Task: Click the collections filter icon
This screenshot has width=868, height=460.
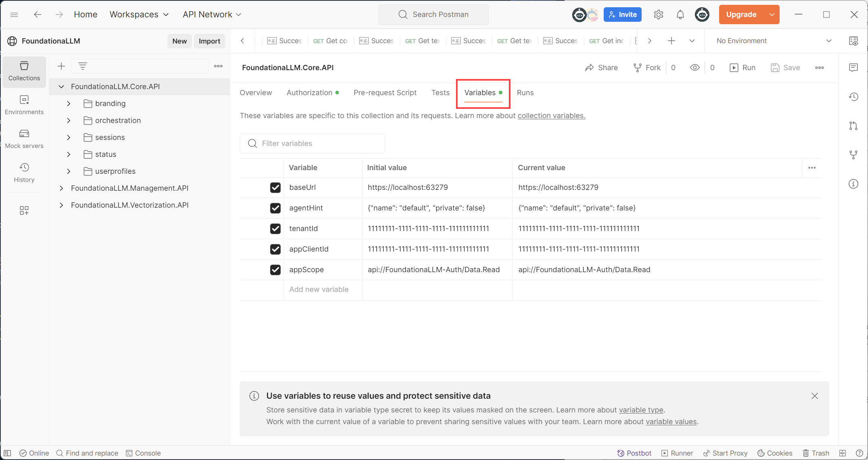Action: [x=83, y=66]
